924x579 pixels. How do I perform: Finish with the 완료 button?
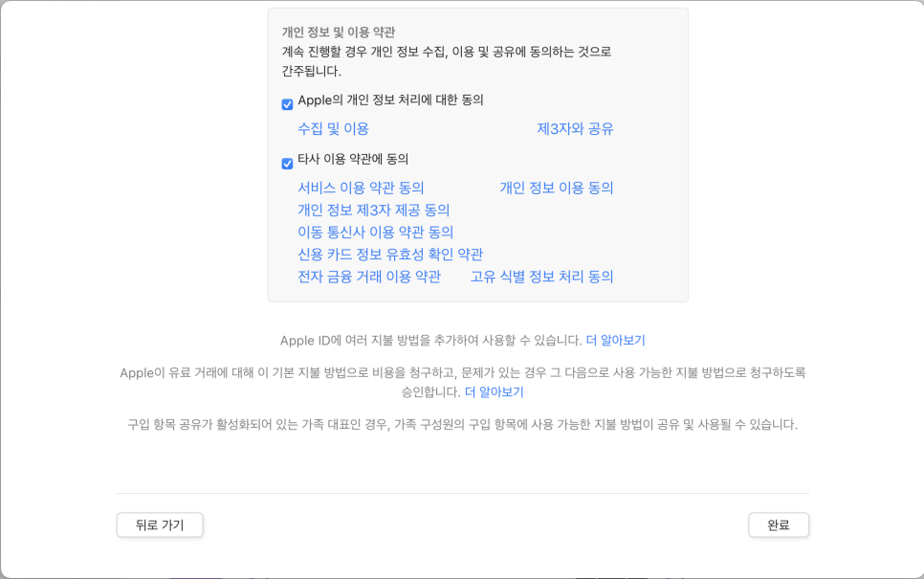pyautogui.click(x=779, y=524)
